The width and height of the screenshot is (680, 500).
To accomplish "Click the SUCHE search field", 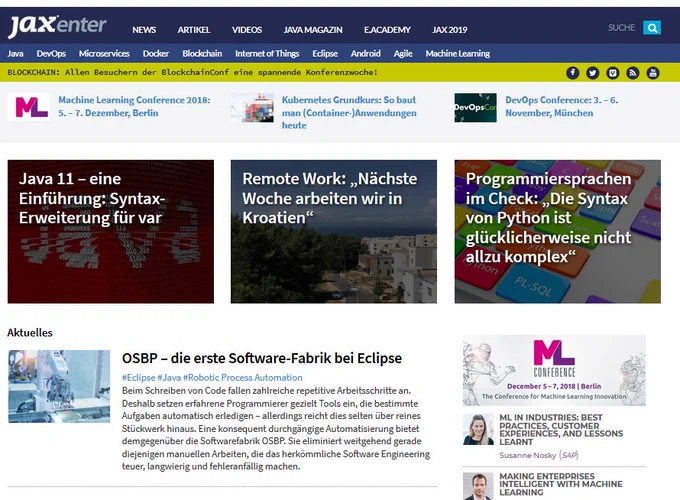I will click(x=621, y=28).
